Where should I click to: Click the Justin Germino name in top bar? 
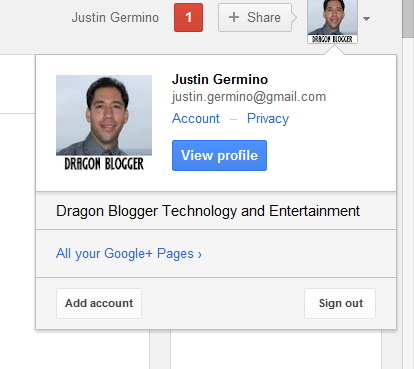[115, 18]
